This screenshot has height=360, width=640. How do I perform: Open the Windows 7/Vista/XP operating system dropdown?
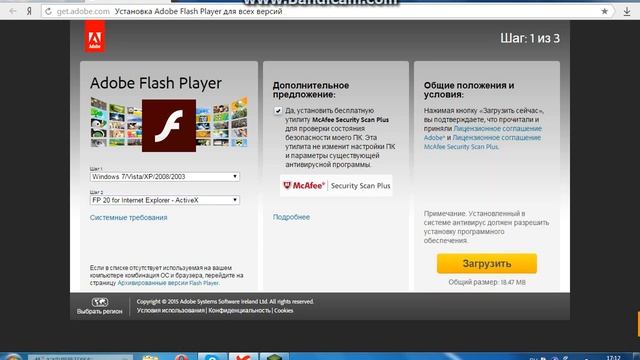164,177
